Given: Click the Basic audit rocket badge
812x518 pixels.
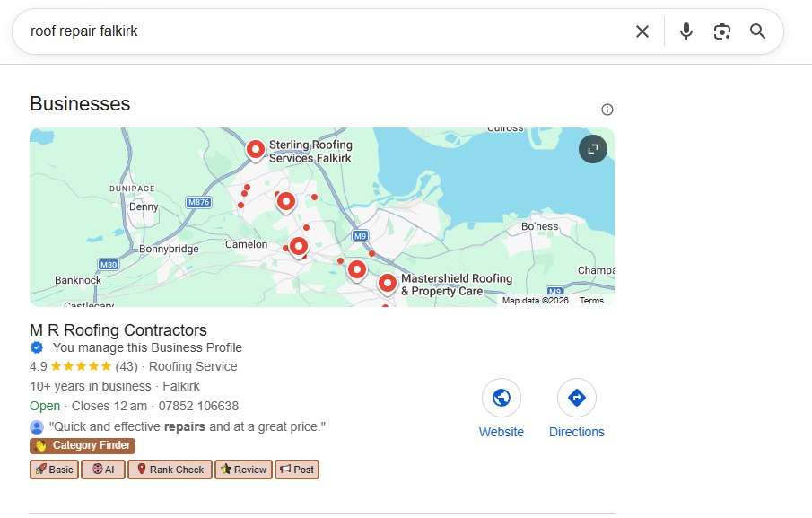Looking at the screenshot, I should tap(54, 469).
